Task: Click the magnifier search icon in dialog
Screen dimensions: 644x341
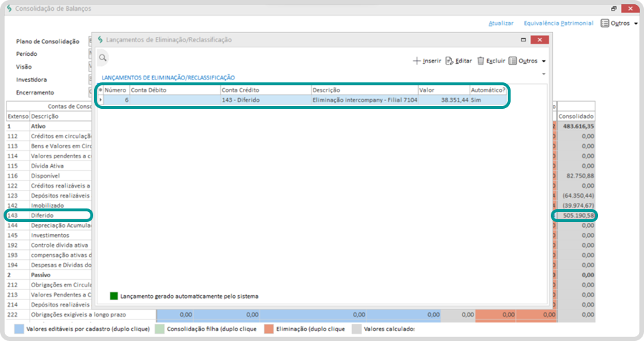Action: click(x=103, y=57)
